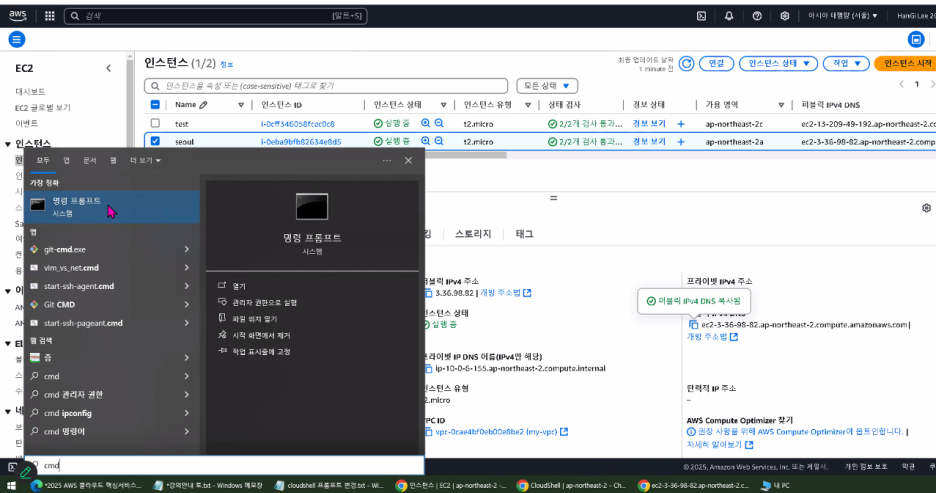Click zoom-in icon in the seoul row
The image size is (936, 493).
coord(426,141)
